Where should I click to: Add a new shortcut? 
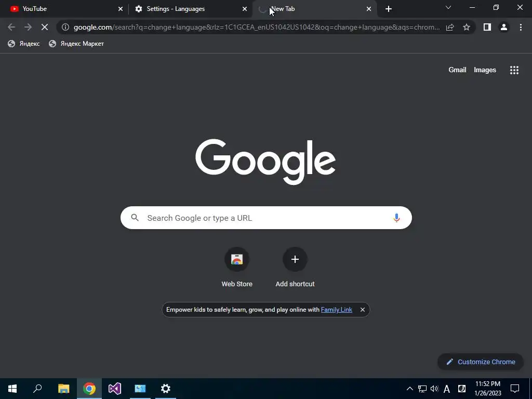click(x=295, y=268)
